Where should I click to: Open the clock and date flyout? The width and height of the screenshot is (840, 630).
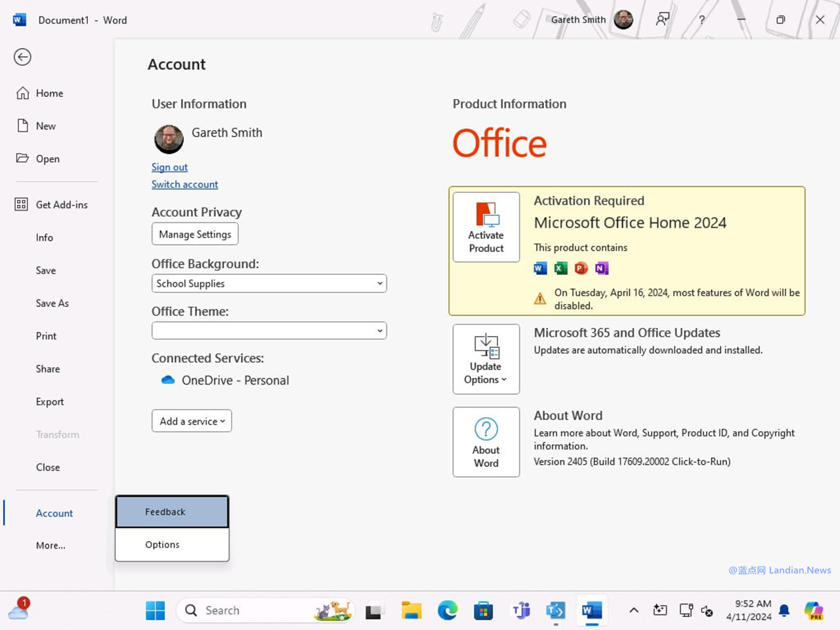[x=749, y=610]
